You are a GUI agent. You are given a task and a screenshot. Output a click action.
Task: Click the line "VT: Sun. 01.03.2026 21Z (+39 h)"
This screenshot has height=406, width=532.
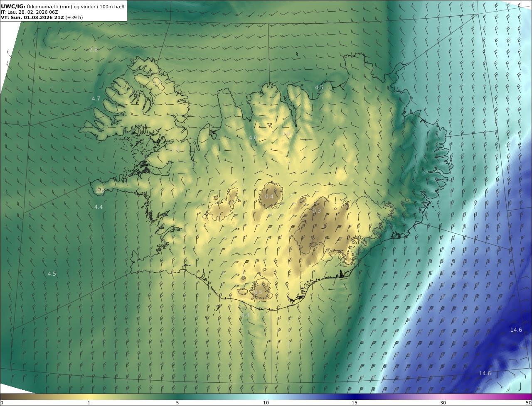tap(42, 18)
